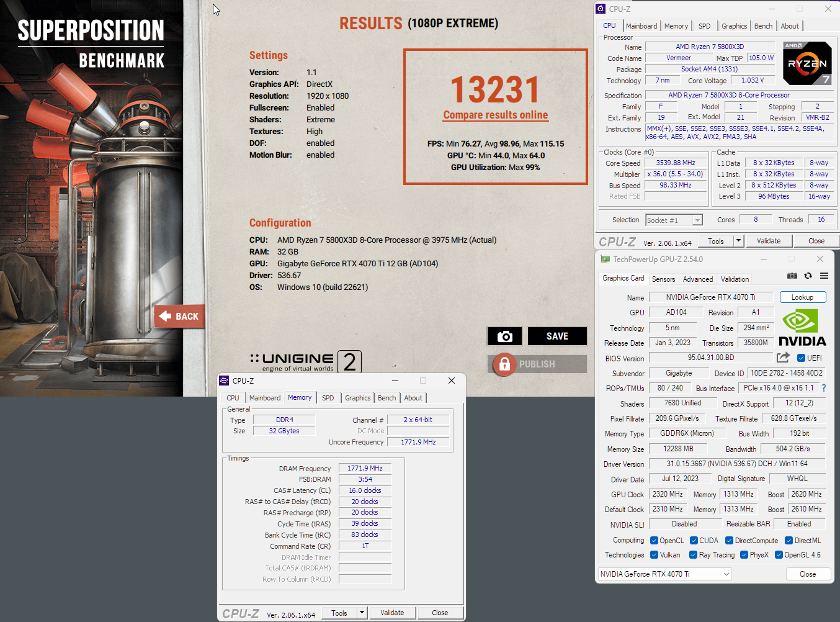Click the GPU Clock 2320 MHz value
Image resolution: width=840 pixels, height=622 pixels.
click(x=668, y=494)
